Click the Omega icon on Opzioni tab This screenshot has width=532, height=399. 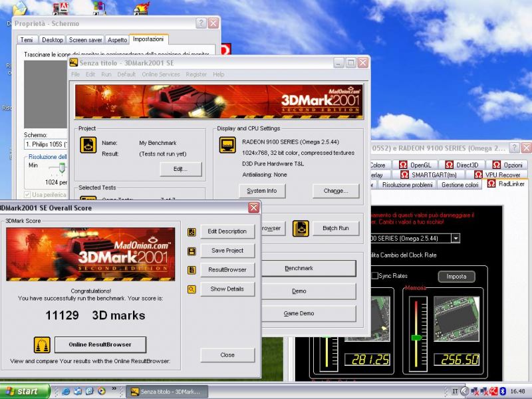496,165
